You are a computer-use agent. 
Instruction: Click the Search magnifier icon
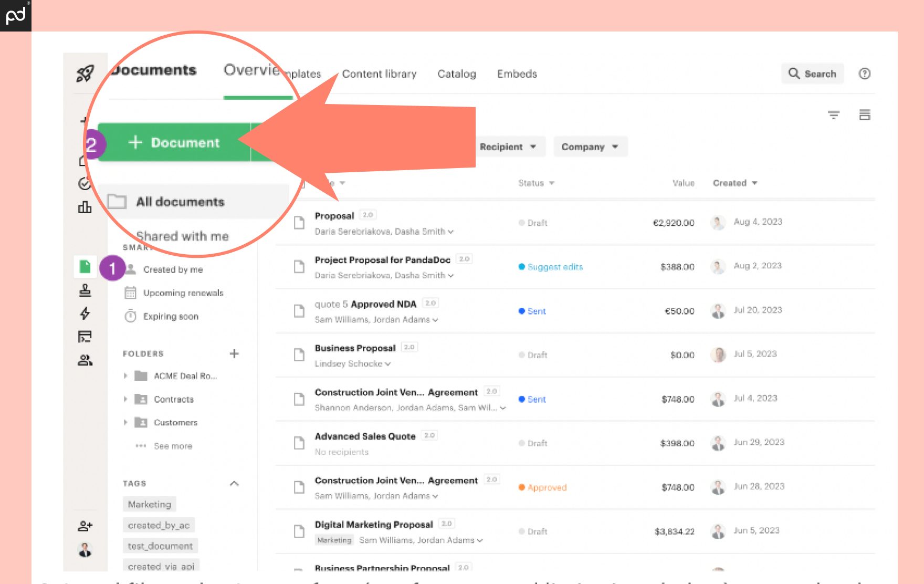coord(793,74)
